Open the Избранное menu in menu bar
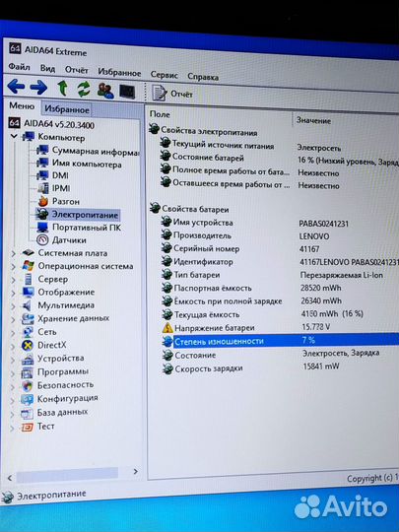Screen dimensions: 399x532 tap(119, 72)
